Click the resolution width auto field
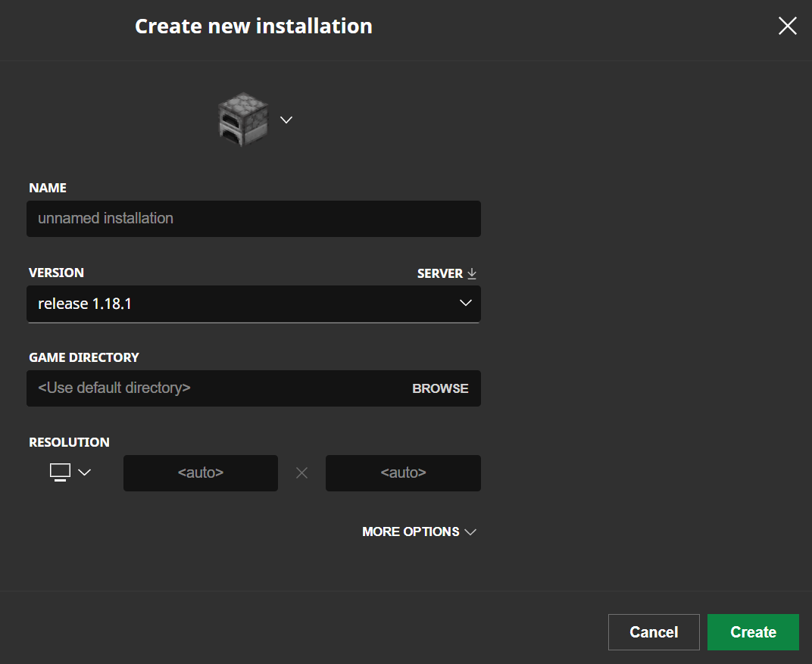This screenshot has width=812, height=664. pos(201,472)
